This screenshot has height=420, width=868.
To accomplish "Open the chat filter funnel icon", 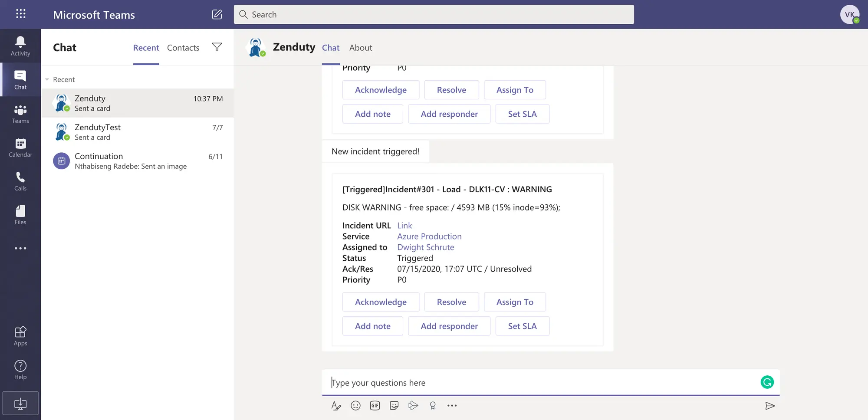I will pyautogui.click(x=217, y=47).
